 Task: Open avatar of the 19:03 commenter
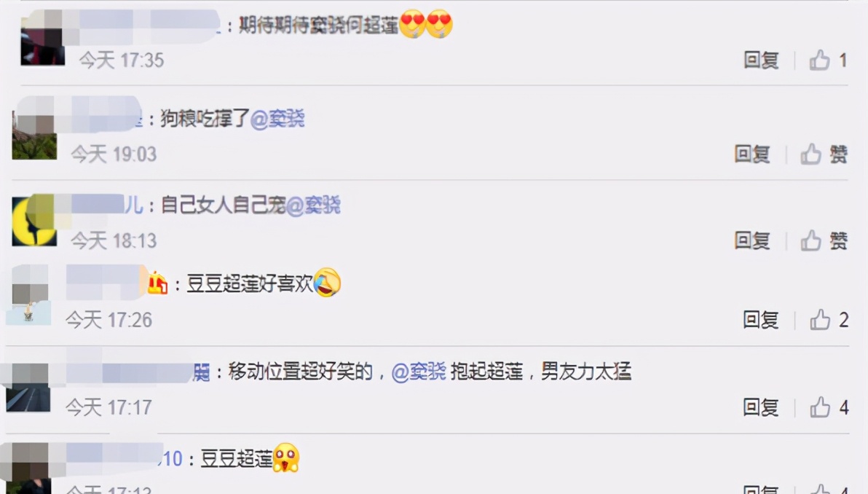click(34, 136)
